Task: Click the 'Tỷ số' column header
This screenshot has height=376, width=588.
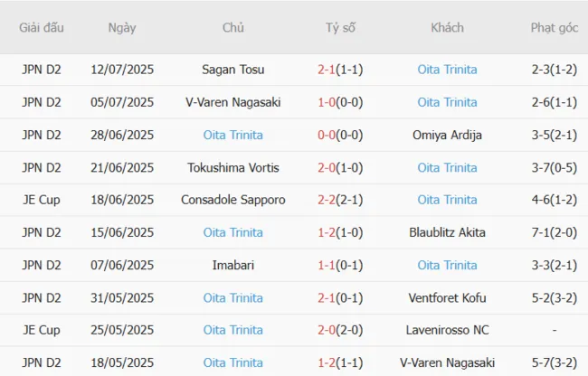Action: pyautogui.click(x=340, y=28)
